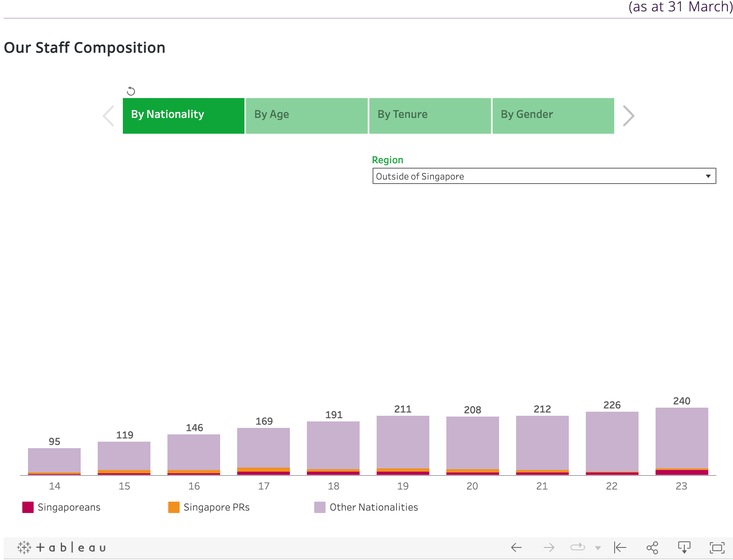Click the axis label 23
The height and width of the screenshot is (560, 733).
(x=682, y=486)
